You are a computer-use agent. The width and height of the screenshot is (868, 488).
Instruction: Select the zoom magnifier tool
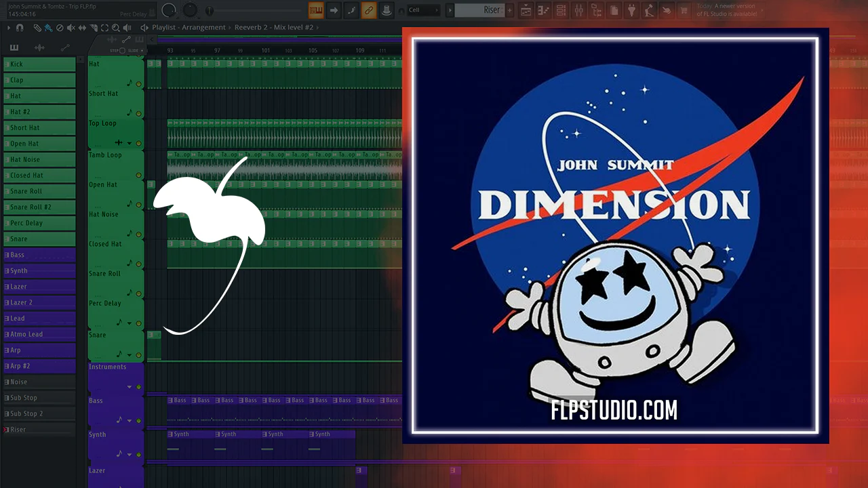click(x=116, y=28)
